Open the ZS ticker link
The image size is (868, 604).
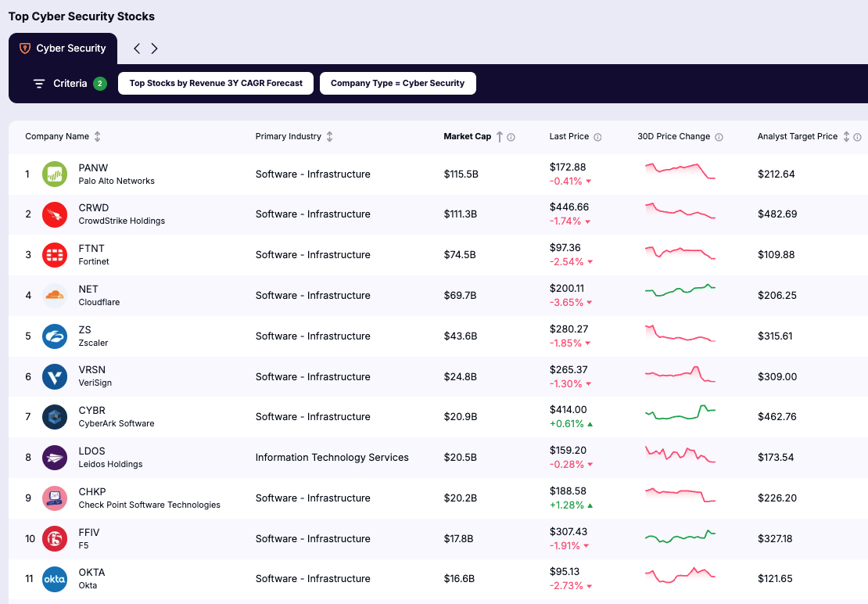pos(84,330)
